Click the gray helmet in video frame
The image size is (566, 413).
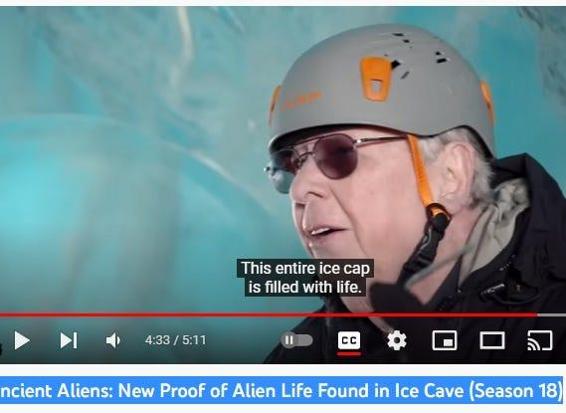[x=381, y=87]
